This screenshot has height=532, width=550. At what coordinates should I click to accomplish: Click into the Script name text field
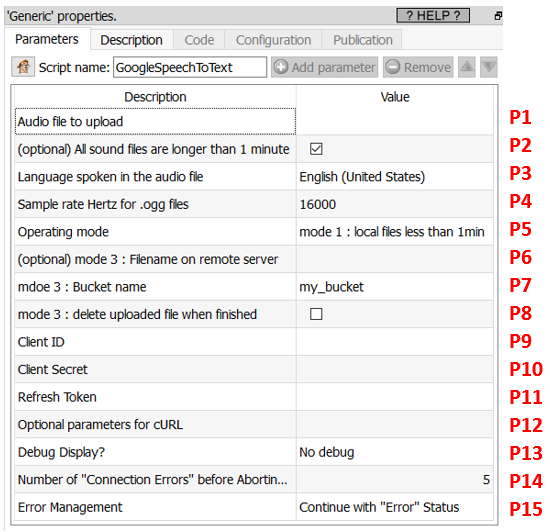pyautogui.click(x=190, y=67)
